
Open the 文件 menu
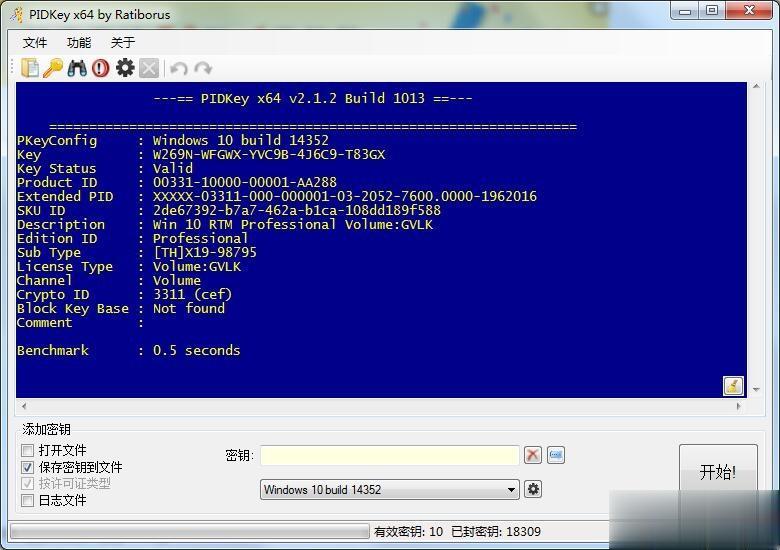coord(35,43)
